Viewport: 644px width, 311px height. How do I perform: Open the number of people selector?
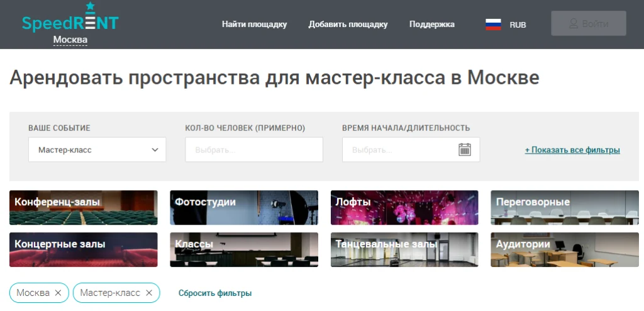[253, 150]
